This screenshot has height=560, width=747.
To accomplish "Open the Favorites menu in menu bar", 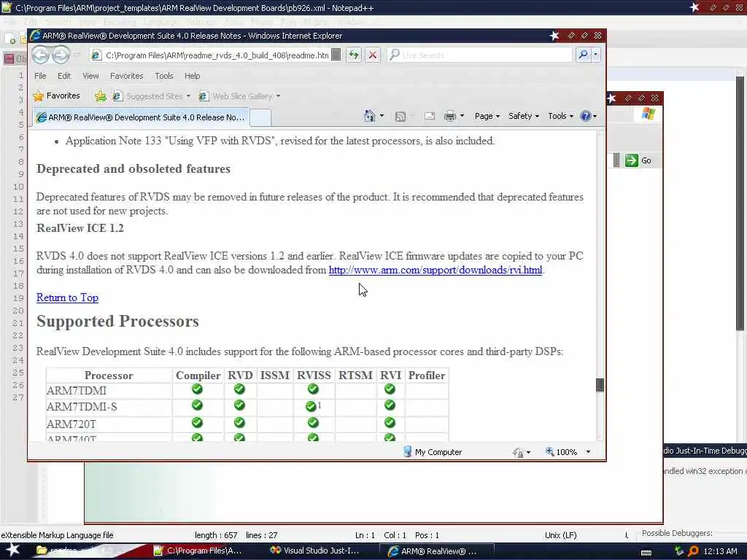I will (126, 76).
